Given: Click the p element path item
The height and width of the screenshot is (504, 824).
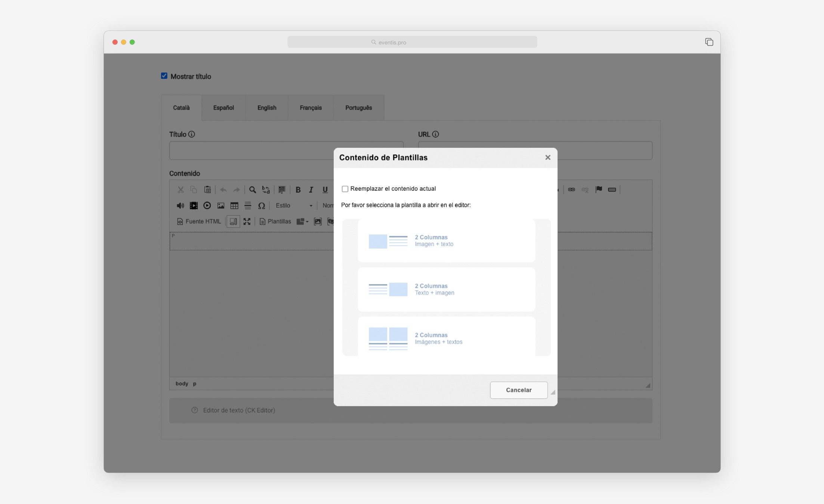Looking at the screenshot, I should pyautogui.click(x=195, y=384).
